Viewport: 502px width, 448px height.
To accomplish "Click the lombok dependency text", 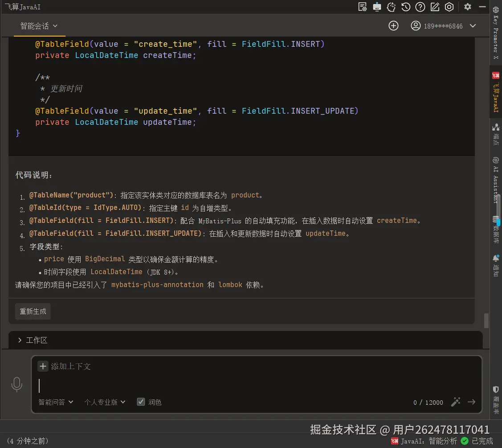I will click(x=230, y=285).
